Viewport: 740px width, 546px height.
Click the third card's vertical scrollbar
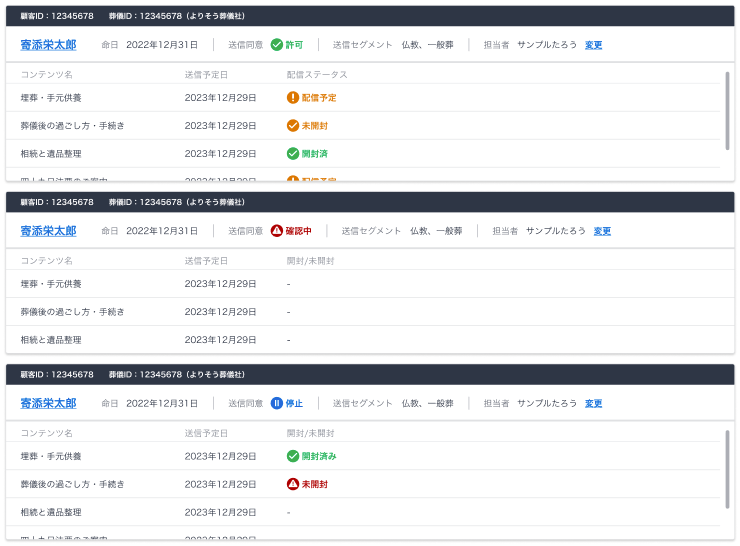727,470
